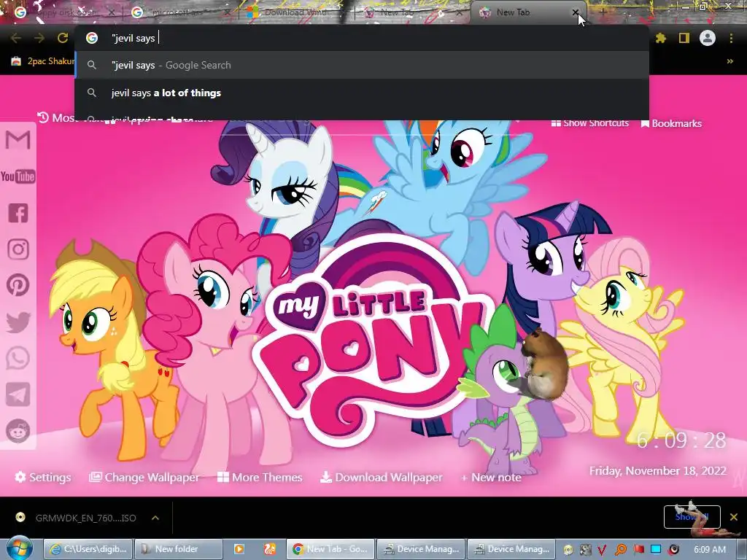The image size is (747, 560).
Task: Click Show all downloads button
Action: pyautogui.click(x=692, y=517)
